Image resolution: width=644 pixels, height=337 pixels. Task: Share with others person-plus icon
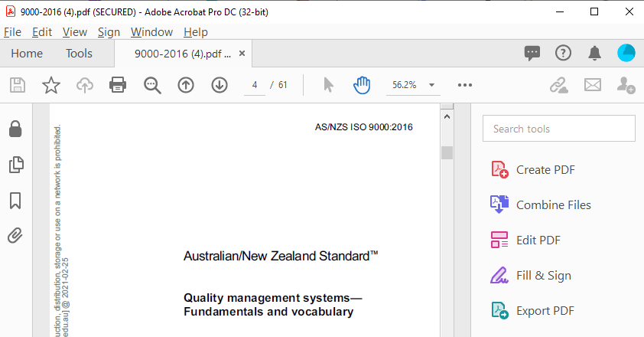point(626,85)
